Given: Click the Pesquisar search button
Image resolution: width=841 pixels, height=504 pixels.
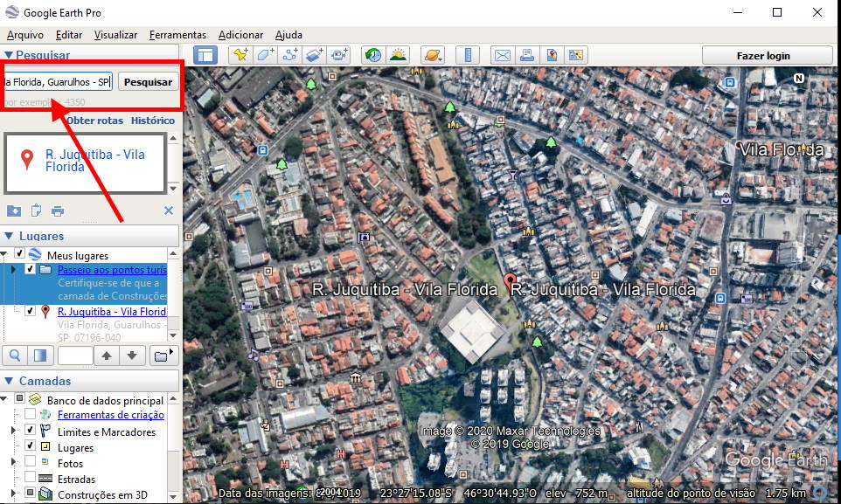Looking at the screenshot, I should coord(148,81).
